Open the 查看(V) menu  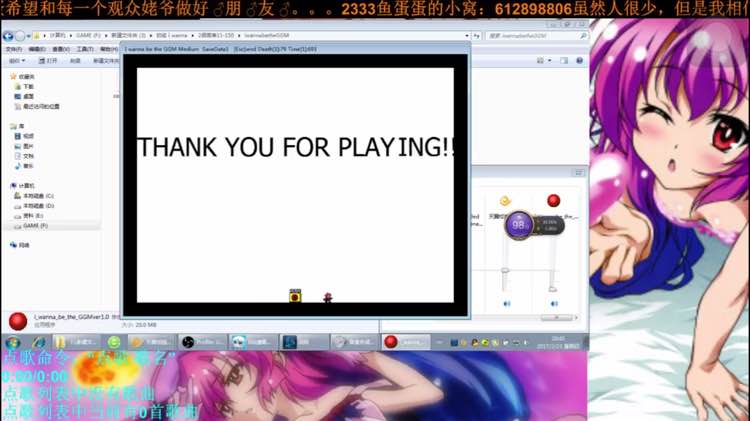pyautogui.click(x=61, y=49)
